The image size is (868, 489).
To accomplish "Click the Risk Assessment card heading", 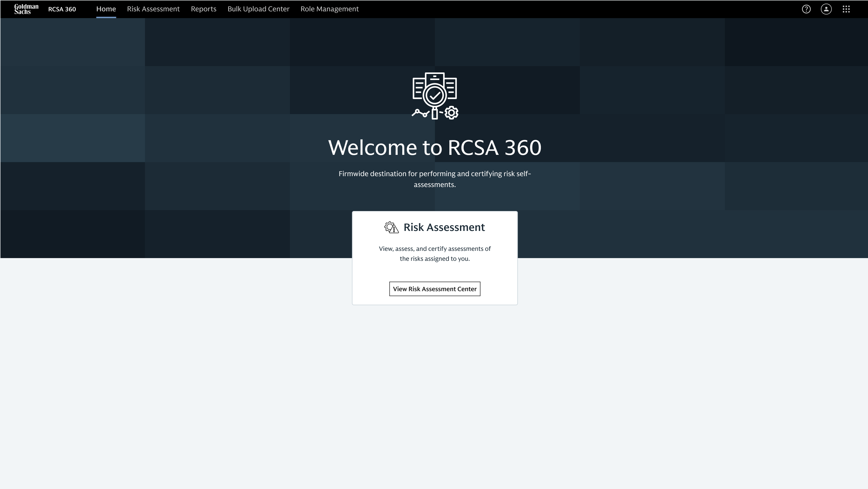I will (444, 227).
